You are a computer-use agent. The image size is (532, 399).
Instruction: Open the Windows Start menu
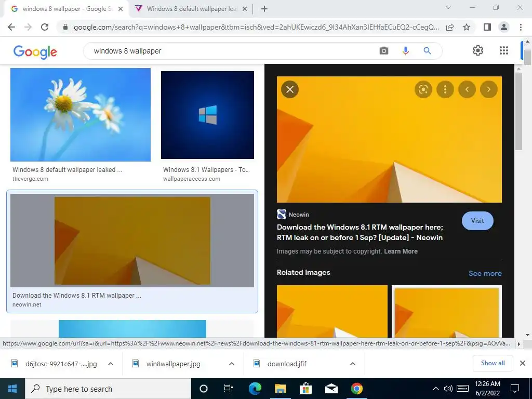[12, 389]
